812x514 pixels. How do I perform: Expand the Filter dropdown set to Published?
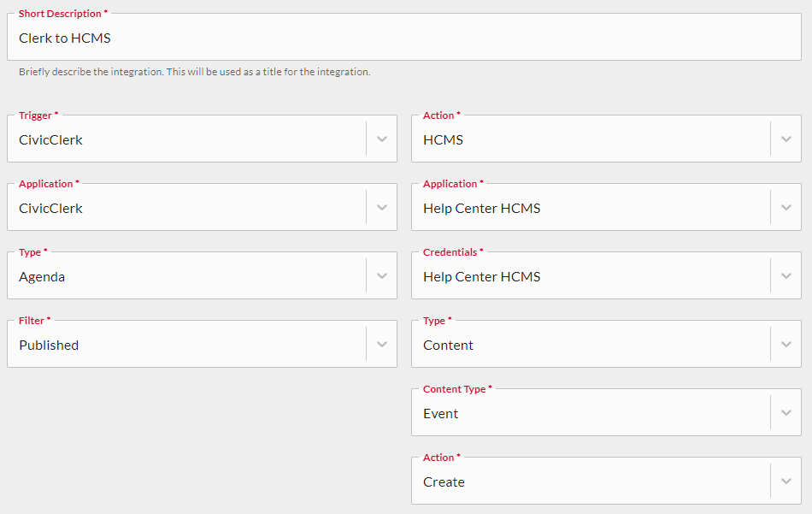(x=202, y=344)
